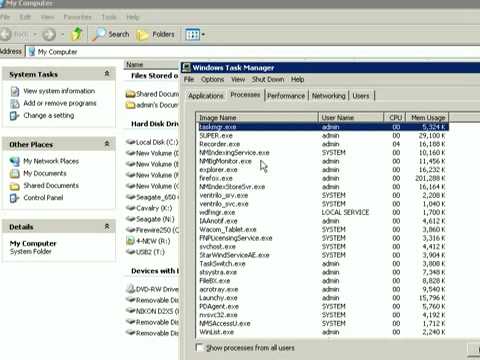
Task: Sort by Image Name column header
Action: pyautogui.click(x=257, y=118)
